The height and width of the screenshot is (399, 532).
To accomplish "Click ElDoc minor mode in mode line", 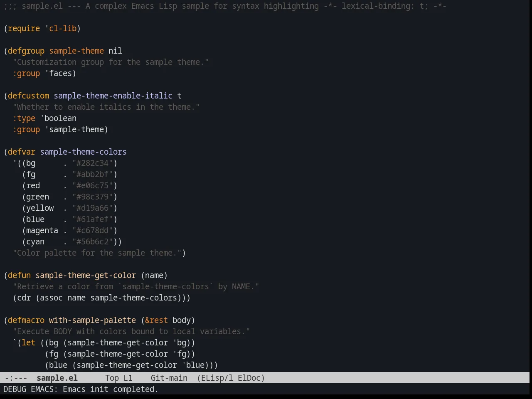I will [x=249, y=378].
